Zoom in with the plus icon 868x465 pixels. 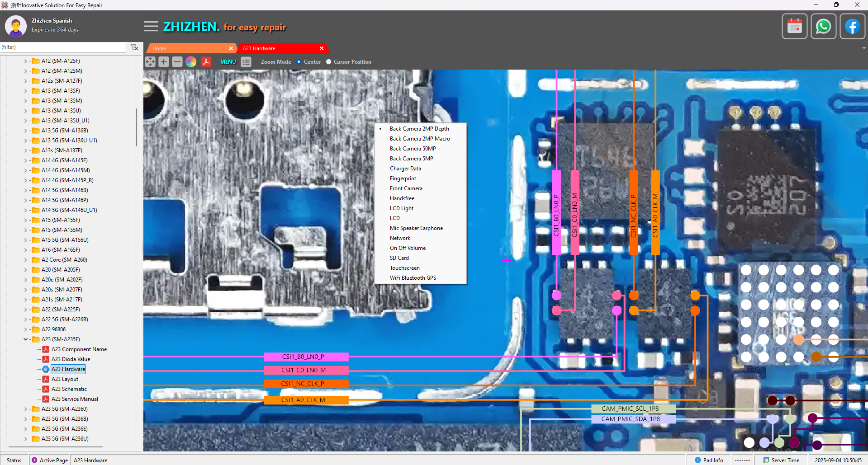pyautogui.click(x=164, y=62)
